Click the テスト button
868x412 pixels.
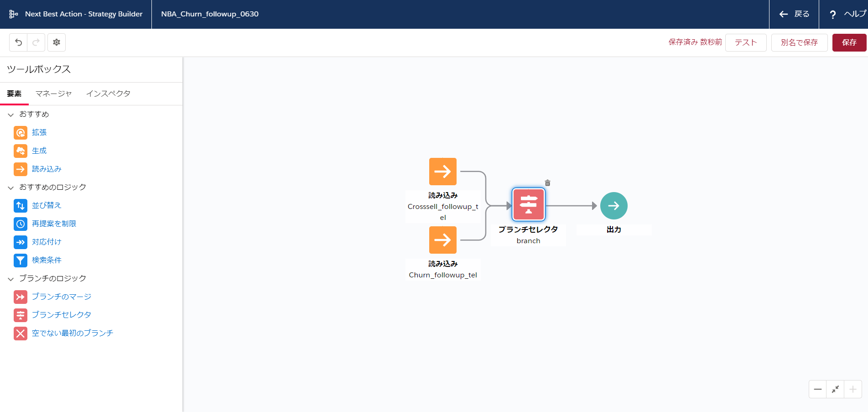click(745, 42)
